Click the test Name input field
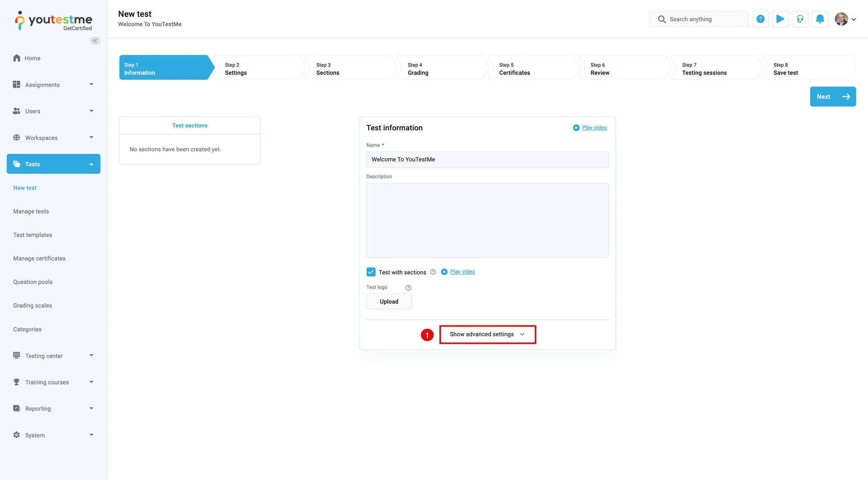Viewport: 868px width, 480px height. tap(487, 159)
